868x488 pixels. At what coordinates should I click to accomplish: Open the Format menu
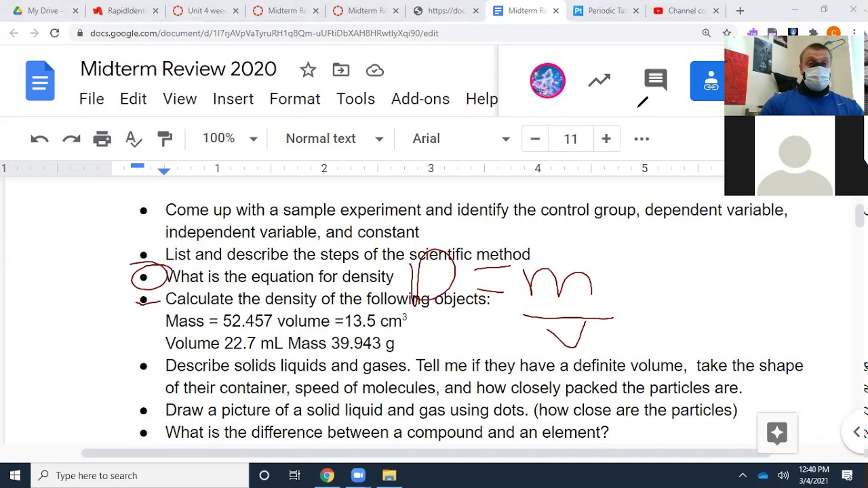click(295, 99)
